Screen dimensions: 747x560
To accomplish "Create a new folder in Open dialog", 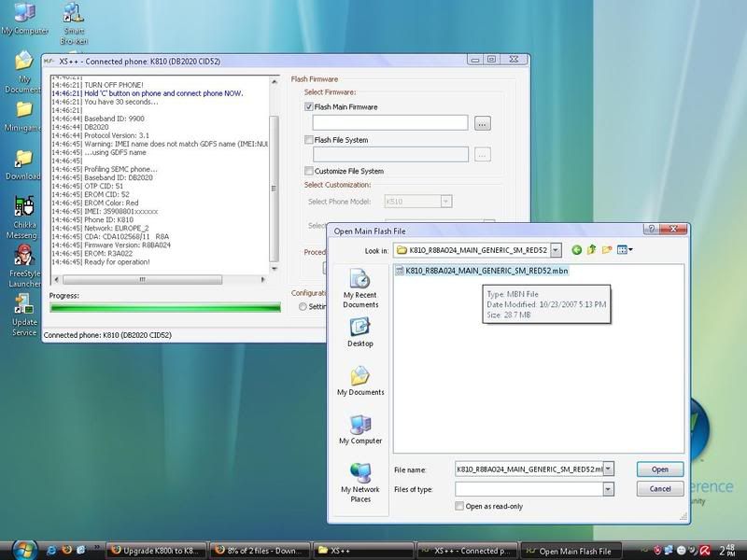I will [x=606, y=249].
